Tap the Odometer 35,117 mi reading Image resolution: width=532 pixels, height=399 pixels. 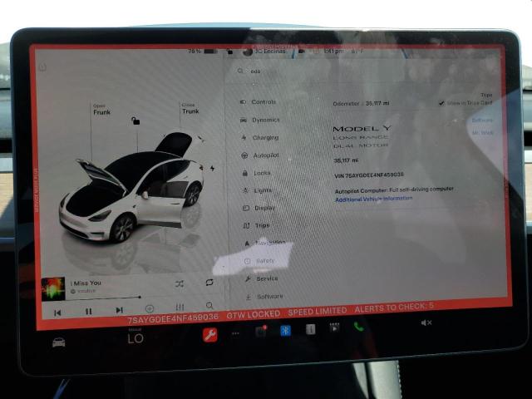(361, 103)
